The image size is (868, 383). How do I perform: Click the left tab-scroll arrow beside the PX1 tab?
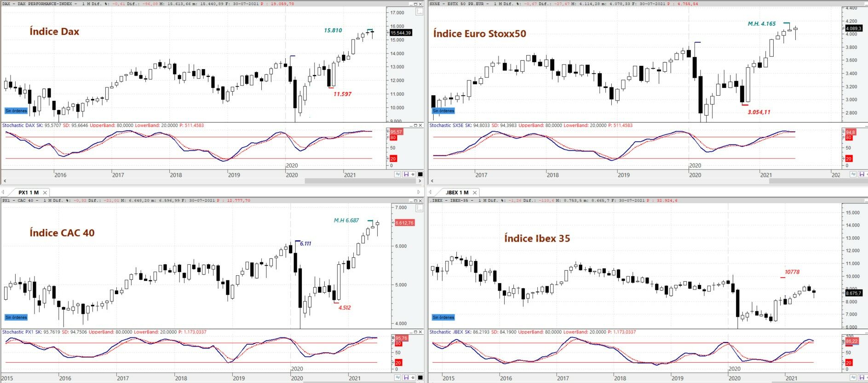[3, 192]
